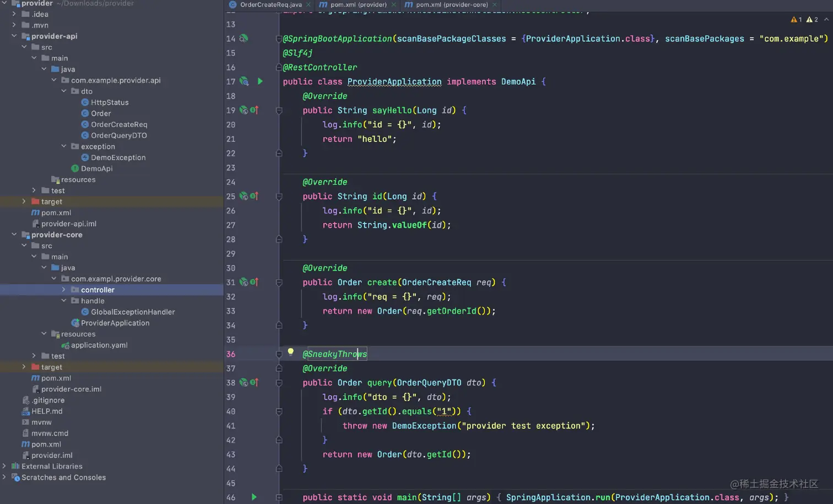Open ProviderApplication in project tree
The height and width of the screenshot is (504, 833).
[115, 323]
